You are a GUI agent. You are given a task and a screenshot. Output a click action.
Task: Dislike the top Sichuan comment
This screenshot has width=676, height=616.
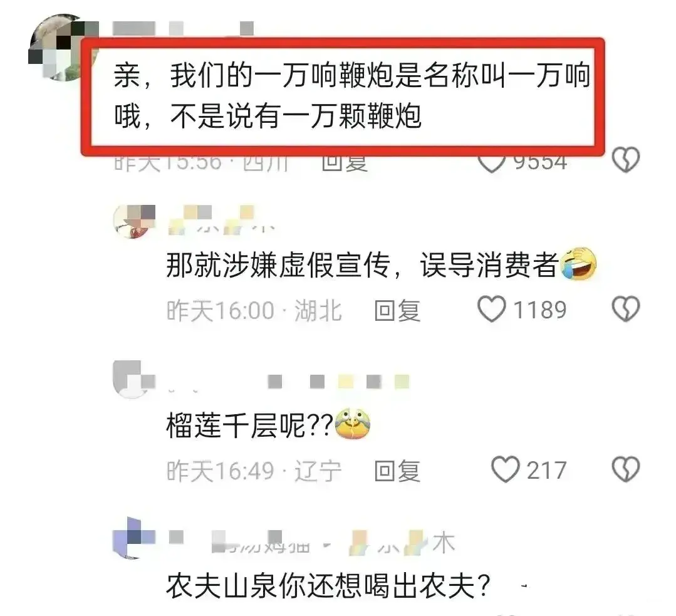[626, 160]
